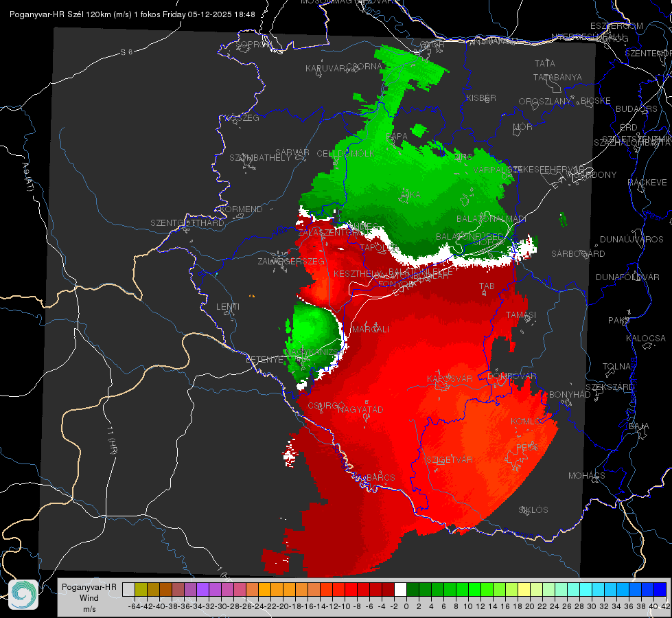Select the KOMLO town label

point(526,422)
